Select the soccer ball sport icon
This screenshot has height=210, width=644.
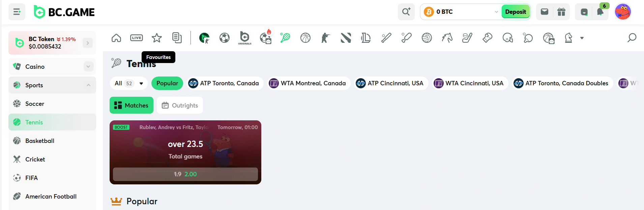(225, 38)
